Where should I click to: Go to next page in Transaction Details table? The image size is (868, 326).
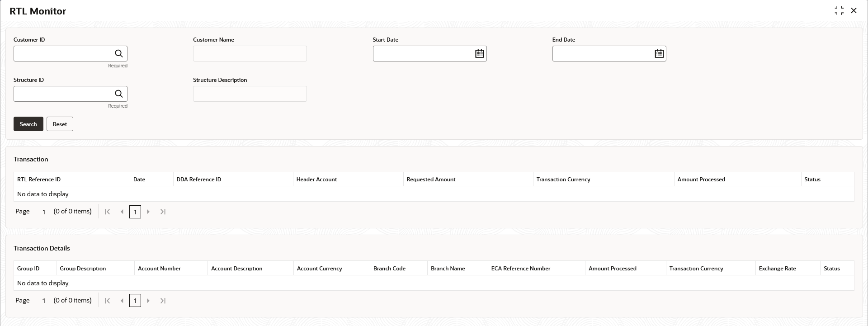point(148,301)
